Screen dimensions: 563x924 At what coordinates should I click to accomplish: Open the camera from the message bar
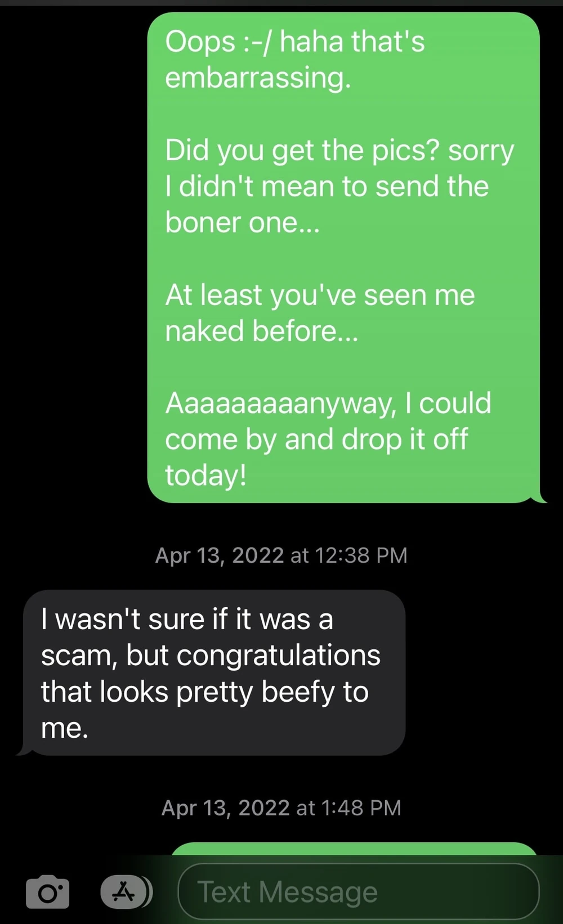tap(47, 891)
